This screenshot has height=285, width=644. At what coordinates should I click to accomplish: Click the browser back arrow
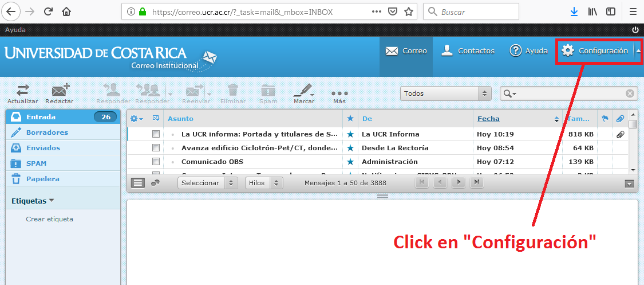click(x=11, y=11)
